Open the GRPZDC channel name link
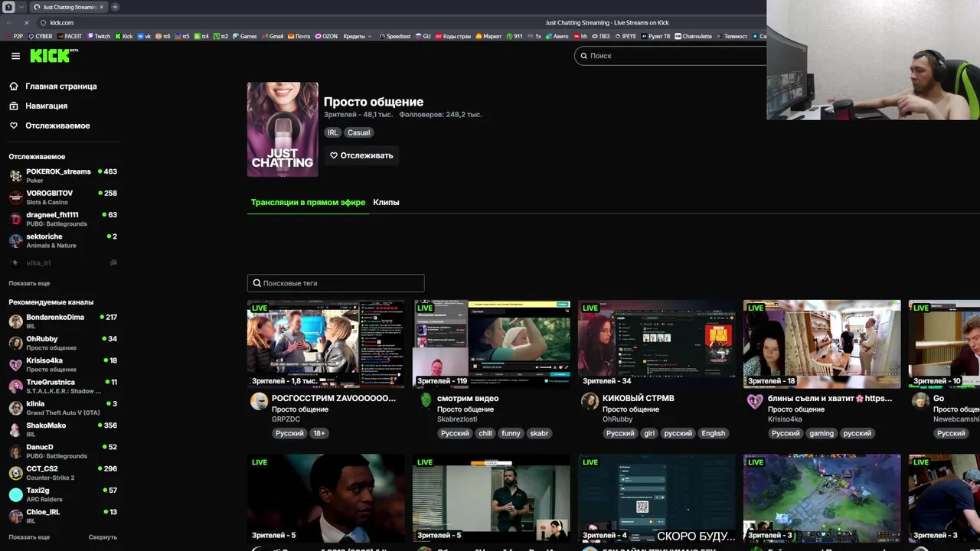This screenshot has height=551, width=980. 286,419
